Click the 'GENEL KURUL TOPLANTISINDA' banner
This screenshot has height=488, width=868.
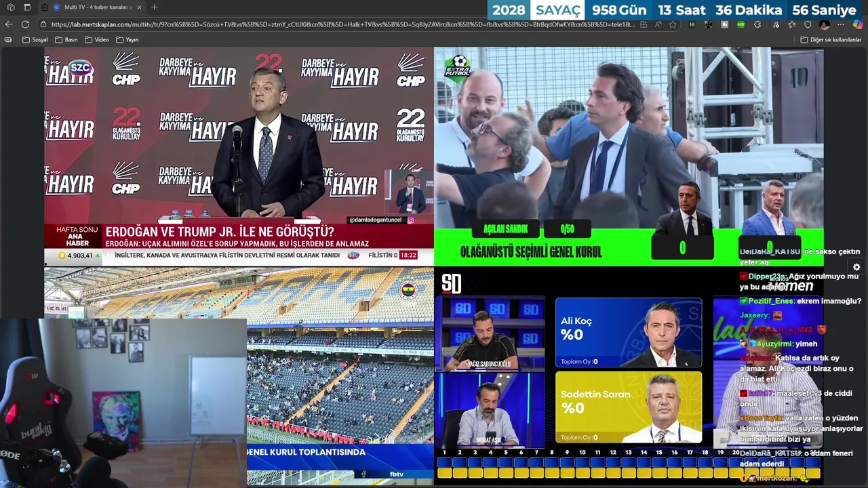pos(306,452)
